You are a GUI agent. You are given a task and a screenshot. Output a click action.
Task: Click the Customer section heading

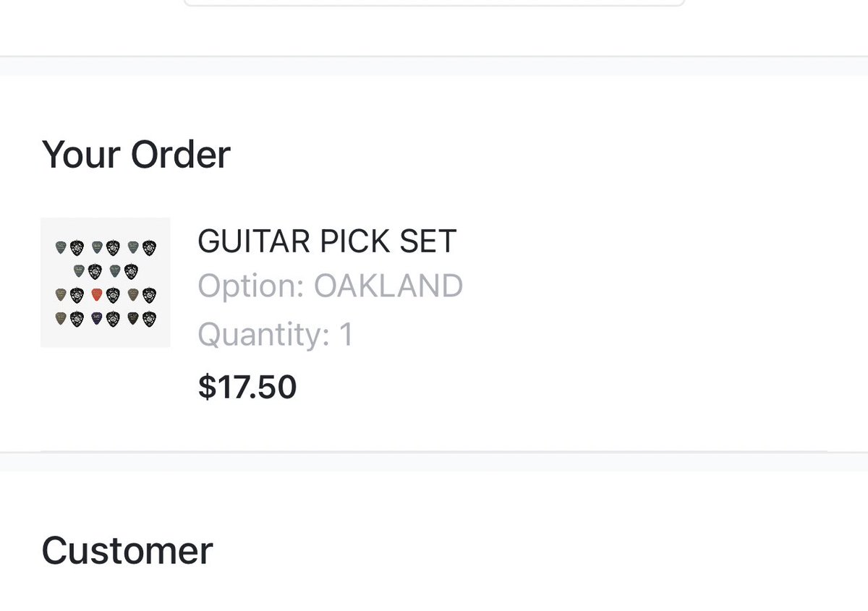[x=127, y=551]
